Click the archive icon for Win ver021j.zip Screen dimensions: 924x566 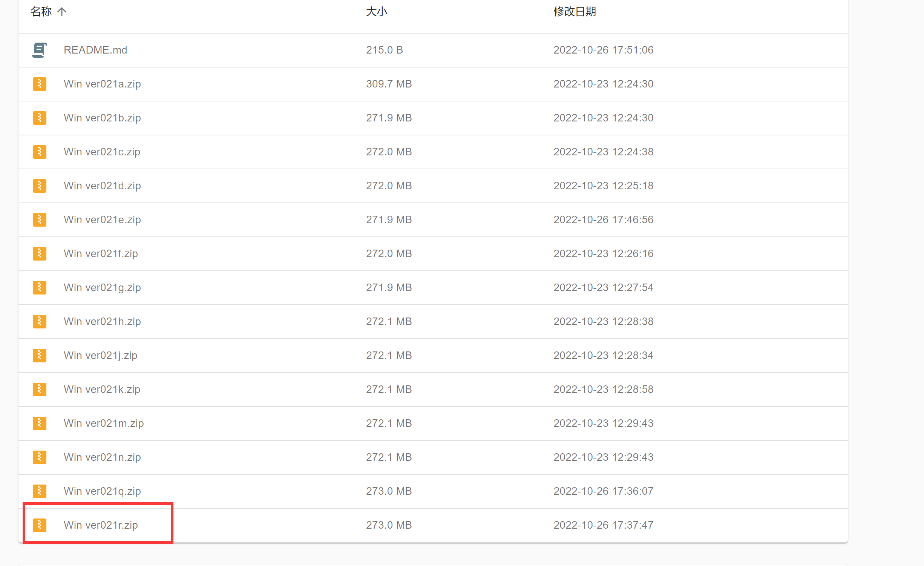(40, 356)
